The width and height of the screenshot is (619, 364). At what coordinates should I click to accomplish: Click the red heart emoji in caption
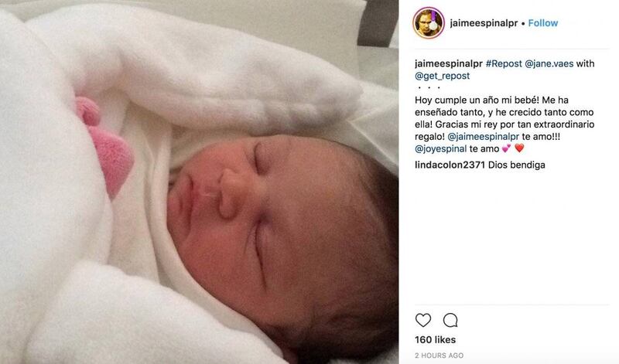[x=519, y=148]
